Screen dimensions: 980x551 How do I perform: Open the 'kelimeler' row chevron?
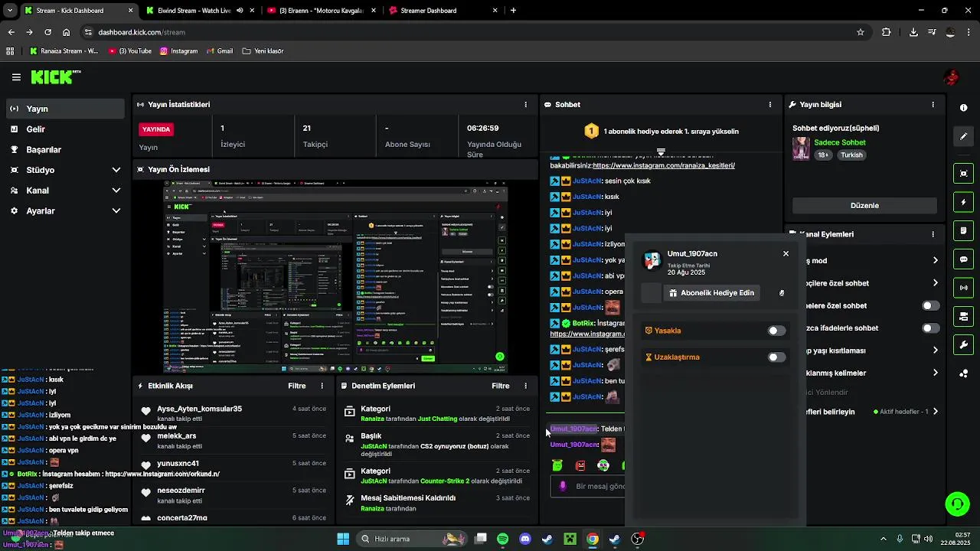(x=935, y=373)
